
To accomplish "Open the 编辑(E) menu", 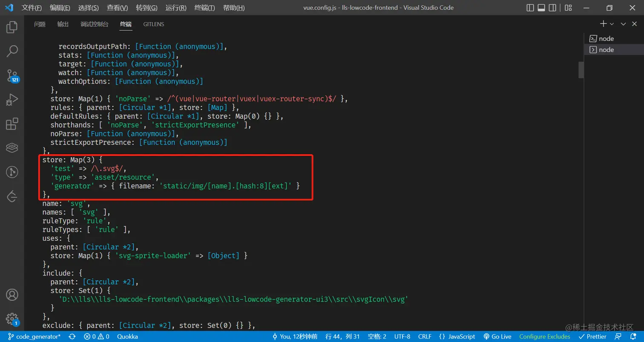I will pos(60,8).
